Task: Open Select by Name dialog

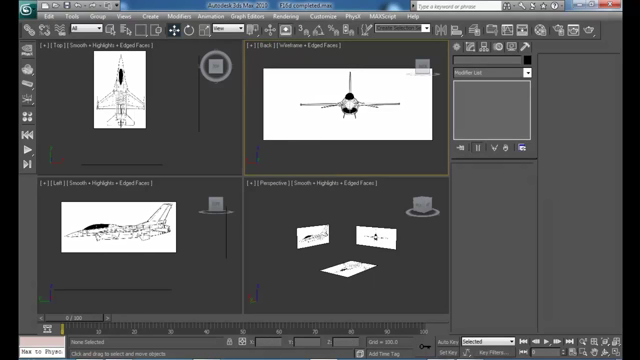Action: pyautogui.click(x=126, y=30)
